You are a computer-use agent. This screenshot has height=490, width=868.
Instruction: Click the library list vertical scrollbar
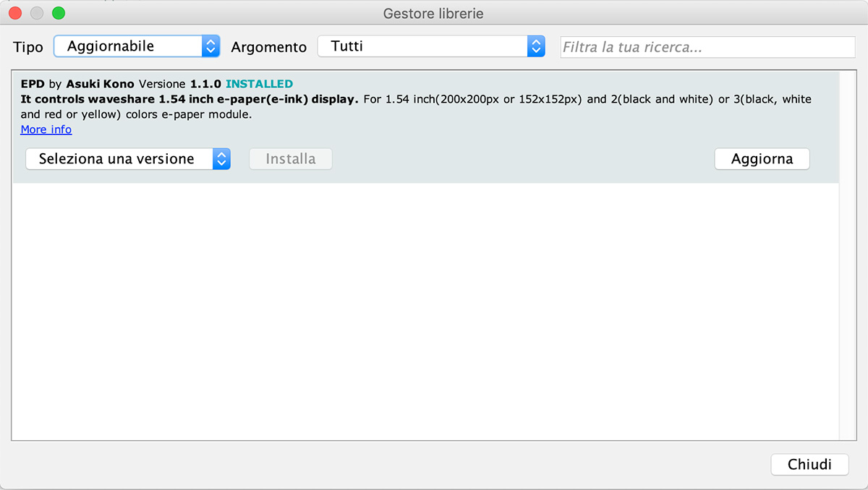845,253
